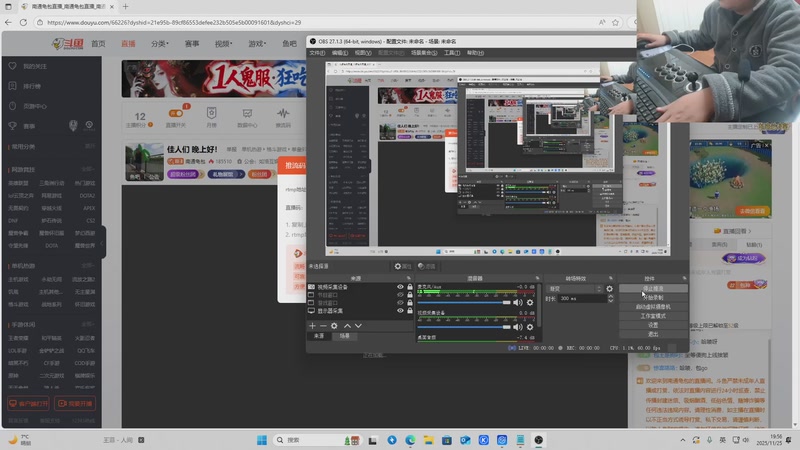
Task: Open OBS 工具 menu
Action: click(x=452, y=53)
